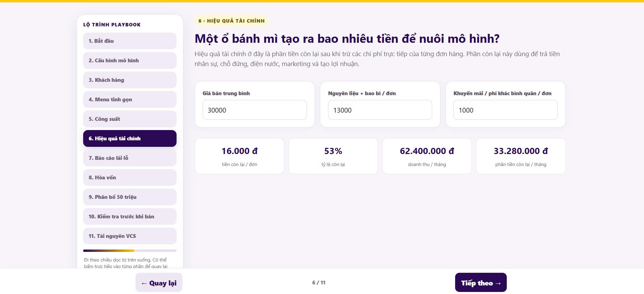Select active step 6. Hiệu quả tài chính
Viewport: 644px width, 294px height.
(130, 138)
